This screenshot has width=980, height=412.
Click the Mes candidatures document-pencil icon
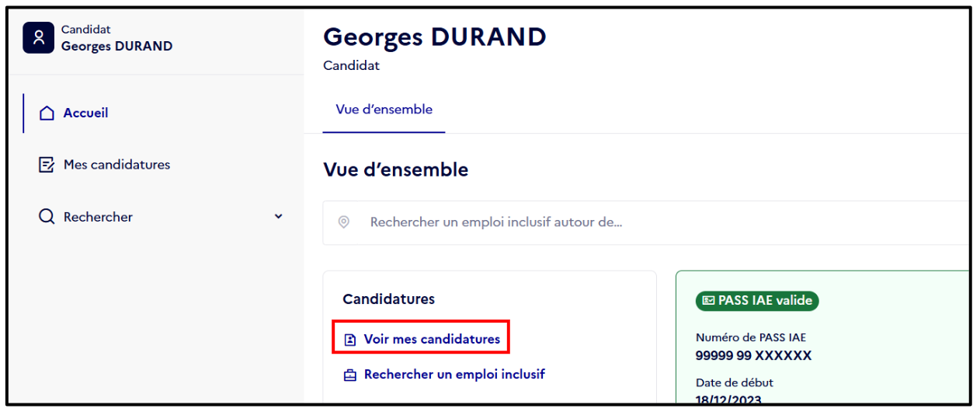tap(47, 165)
